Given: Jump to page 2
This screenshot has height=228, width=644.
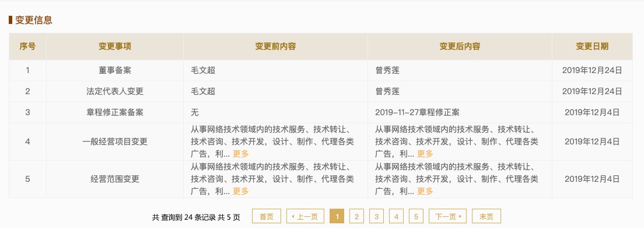Looking at the screenshot, I should click(356, 216).
